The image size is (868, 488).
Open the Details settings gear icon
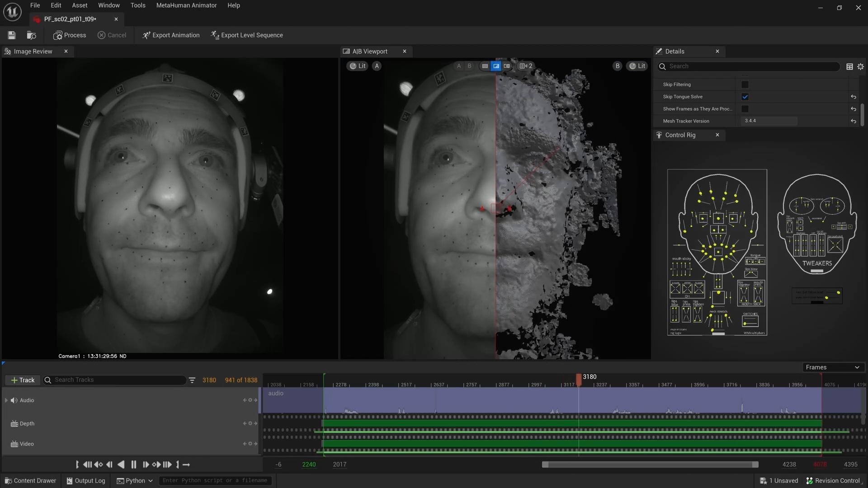click(x=860, y=66)
